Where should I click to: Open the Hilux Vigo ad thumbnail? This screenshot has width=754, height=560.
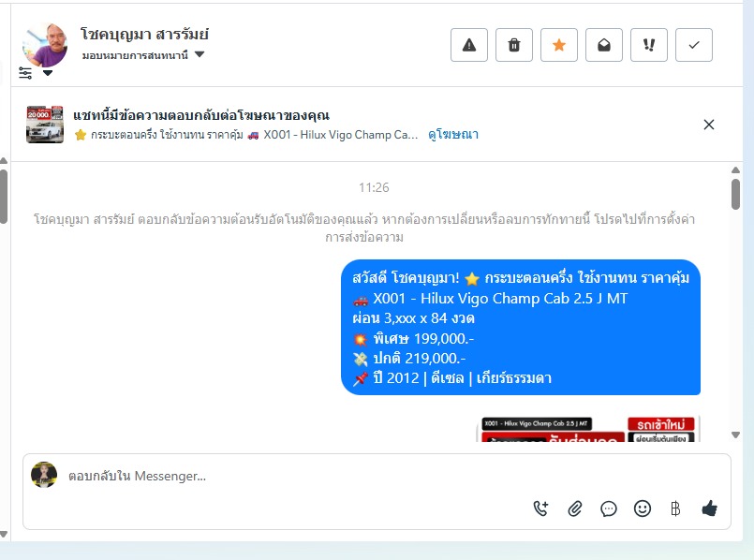[x=45, y=124]
